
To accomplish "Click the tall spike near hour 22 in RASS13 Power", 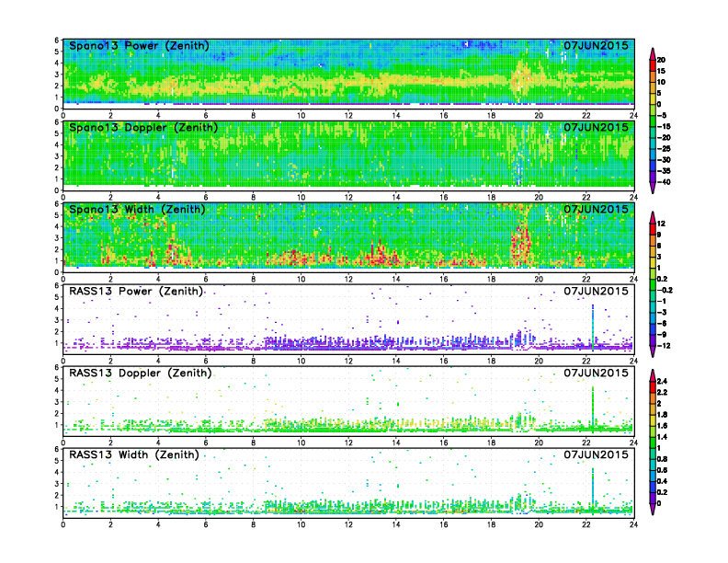I will tap(593, 327).
